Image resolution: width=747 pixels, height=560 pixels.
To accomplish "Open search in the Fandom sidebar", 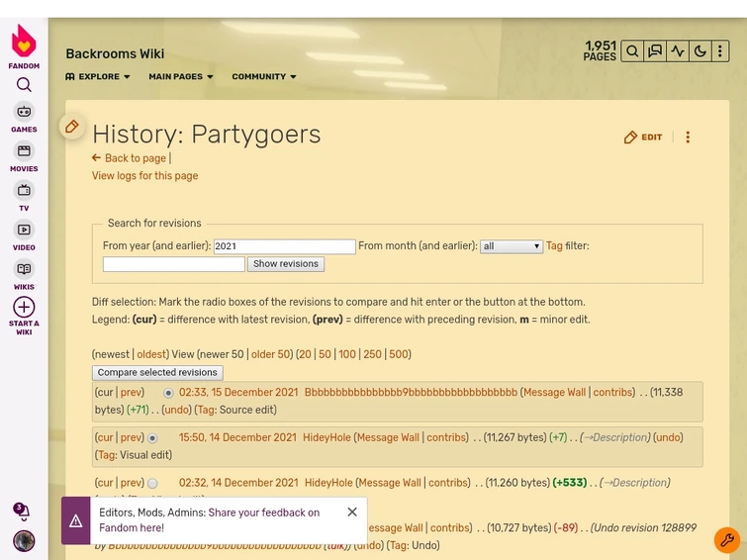I will (24, 85).
